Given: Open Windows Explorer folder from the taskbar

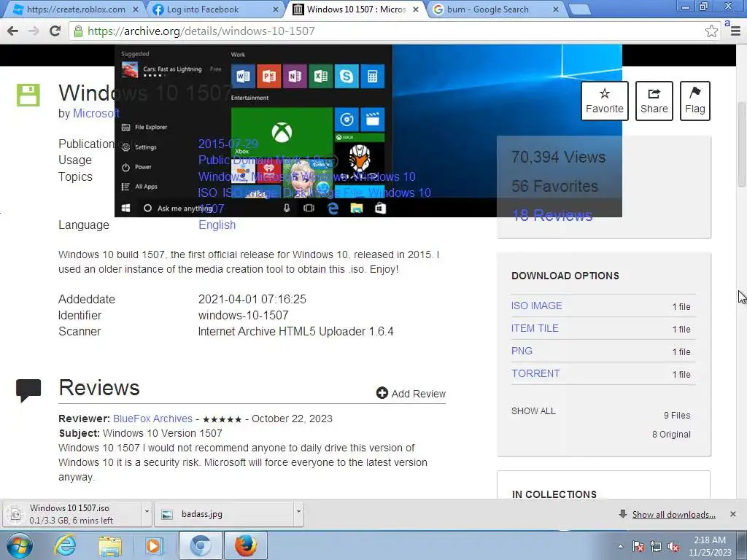Looking at the screenshot, I should point(110,545).
